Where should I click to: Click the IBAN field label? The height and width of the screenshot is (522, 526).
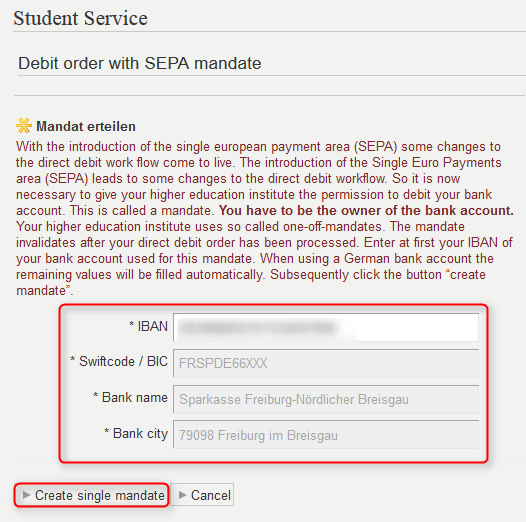(153, 326)
